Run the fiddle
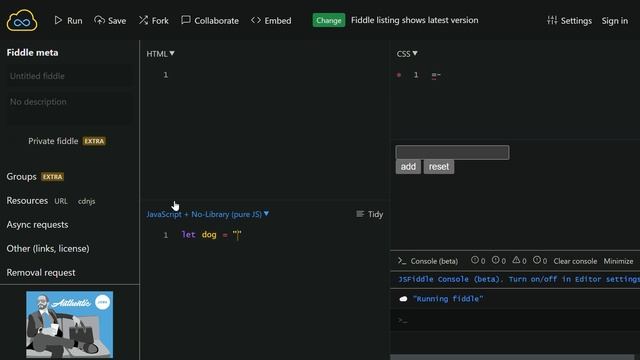 (x=68, y=20)
